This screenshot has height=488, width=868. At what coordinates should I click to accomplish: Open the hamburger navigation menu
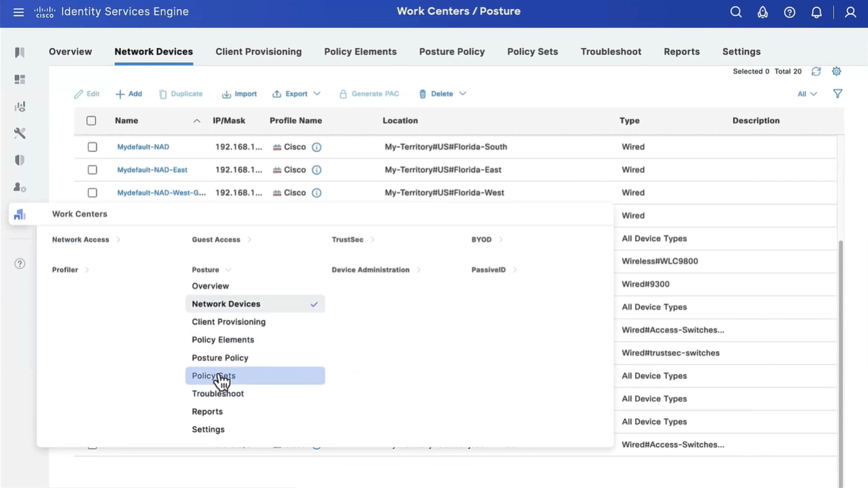[19, 12]
